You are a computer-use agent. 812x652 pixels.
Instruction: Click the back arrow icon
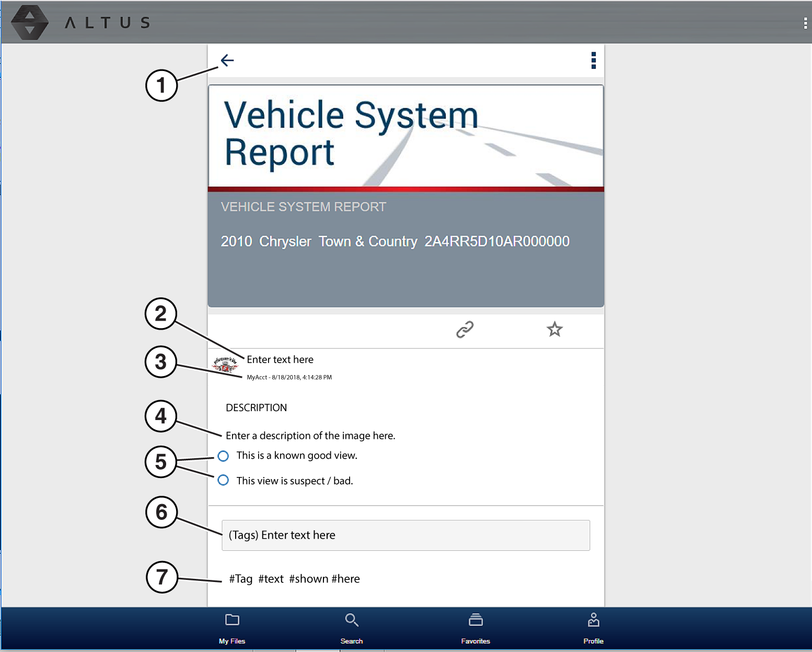pos(227,61)
